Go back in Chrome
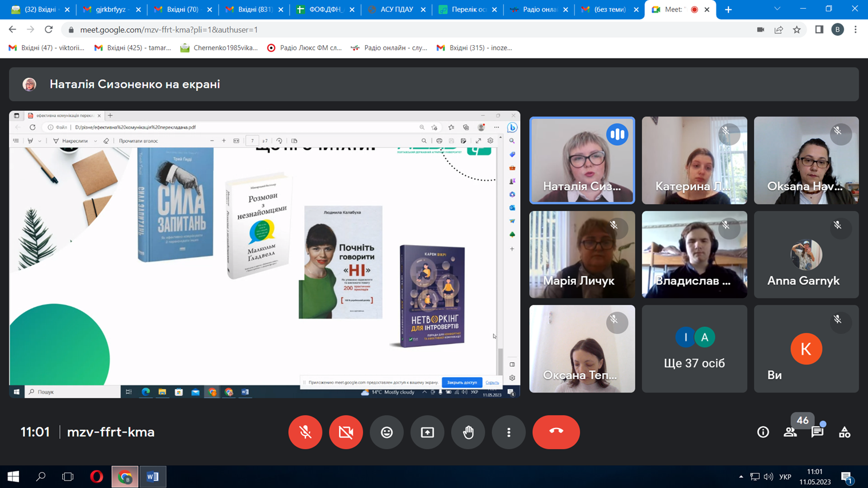 point(13,30)
